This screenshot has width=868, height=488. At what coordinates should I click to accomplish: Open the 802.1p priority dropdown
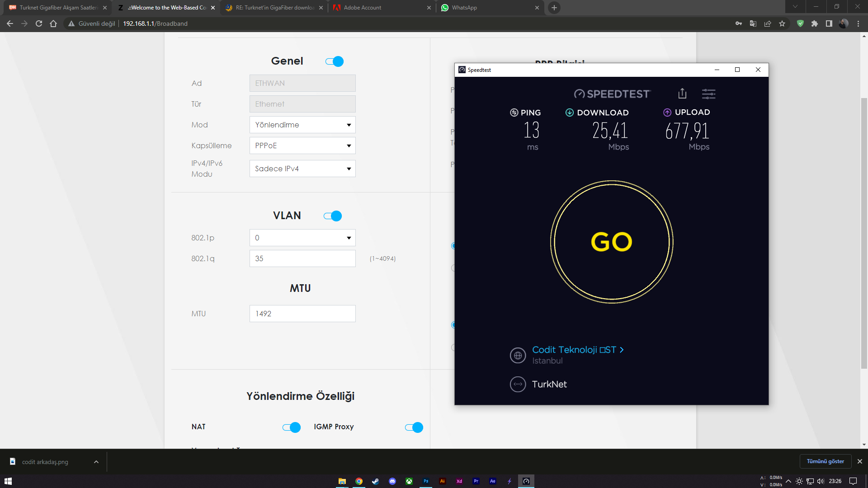click(x=302, y=238)
